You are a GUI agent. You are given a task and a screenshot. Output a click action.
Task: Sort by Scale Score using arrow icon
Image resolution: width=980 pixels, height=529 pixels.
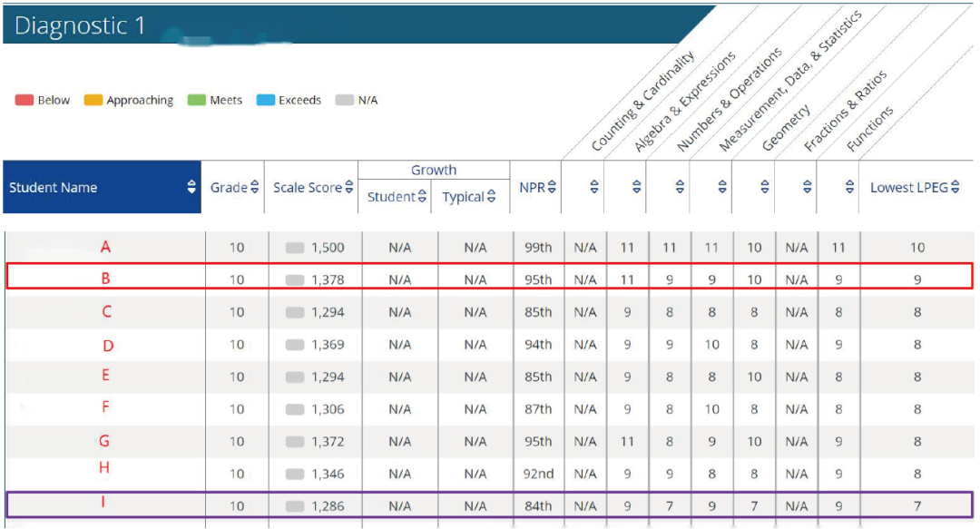click(x=348, y=188)
